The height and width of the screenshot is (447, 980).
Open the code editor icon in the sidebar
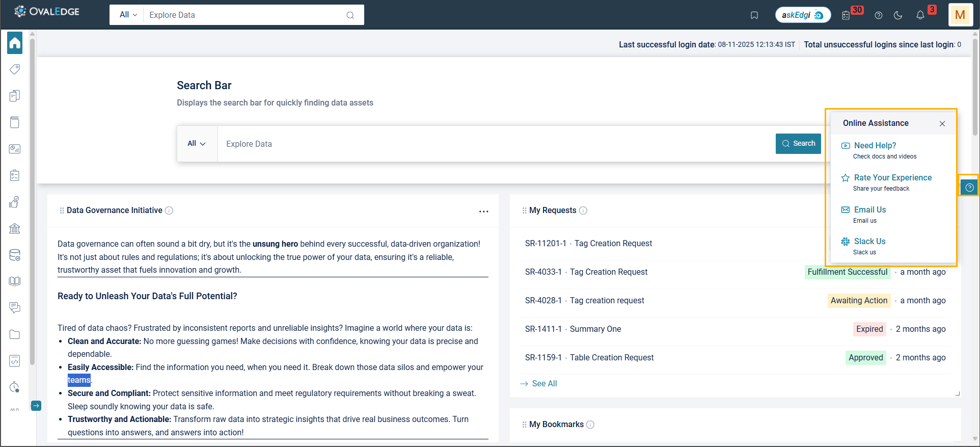click(x=15, y=361)
